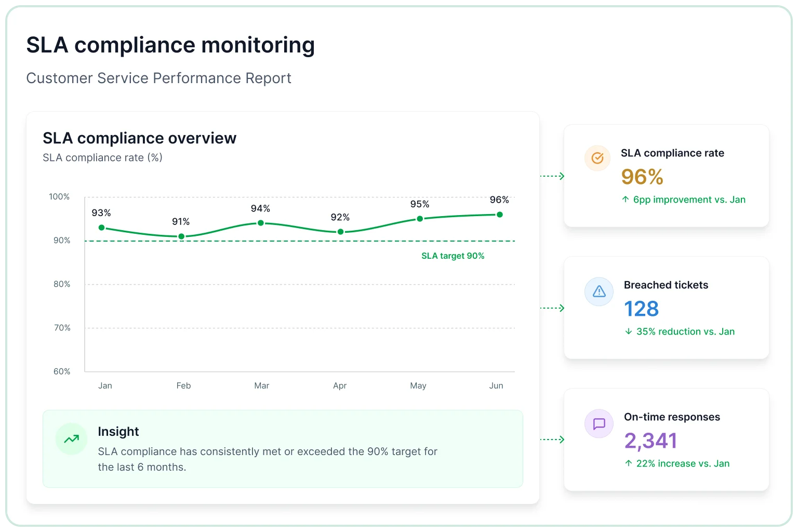Click the 70% y-axis label

pos(62,328)
